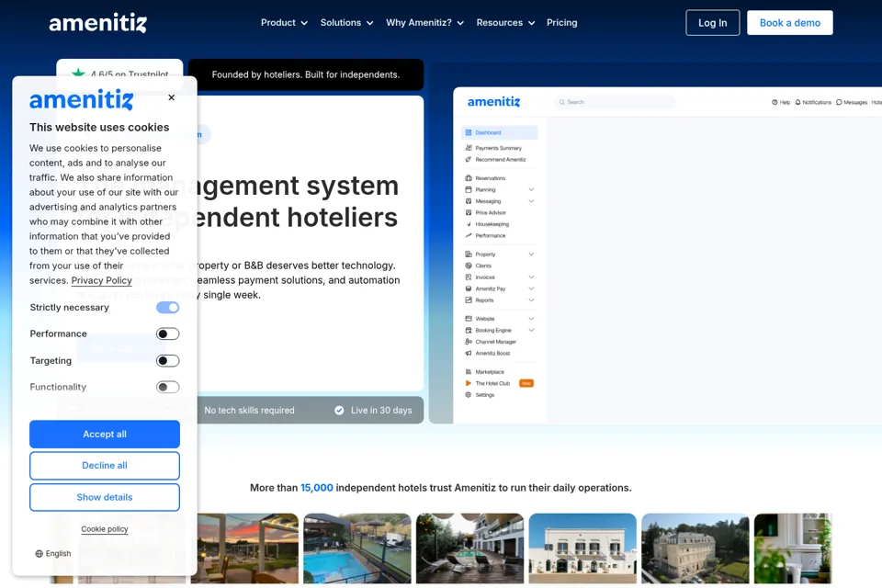The image size is (882, 588).
Task: Click the globe language icon
Action: coord(39,554)
